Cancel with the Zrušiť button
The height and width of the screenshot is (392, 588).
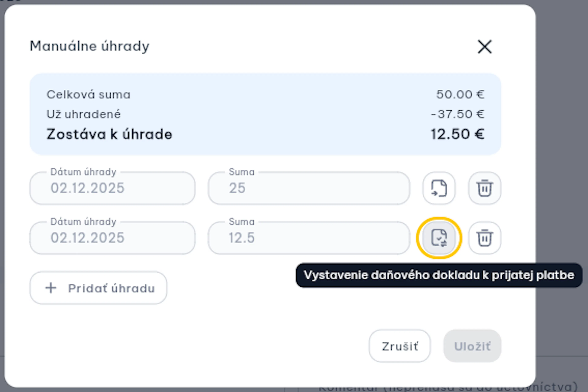400,346
